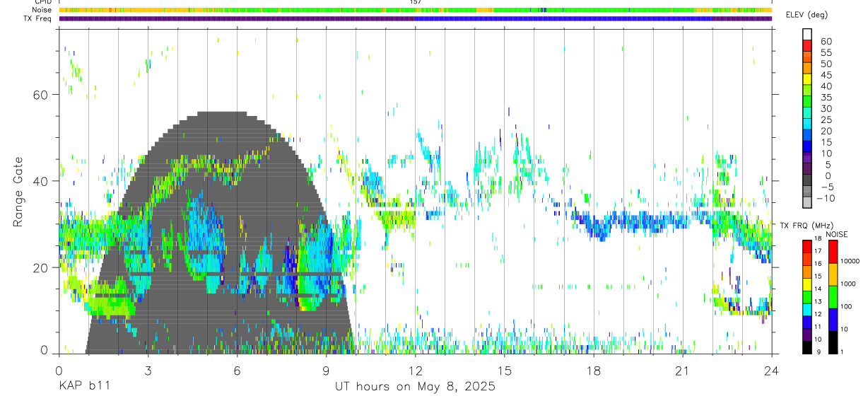This screenshot has height=401, width=868.
Task: Click the x-axis tick label '12'
Action: 415,371
